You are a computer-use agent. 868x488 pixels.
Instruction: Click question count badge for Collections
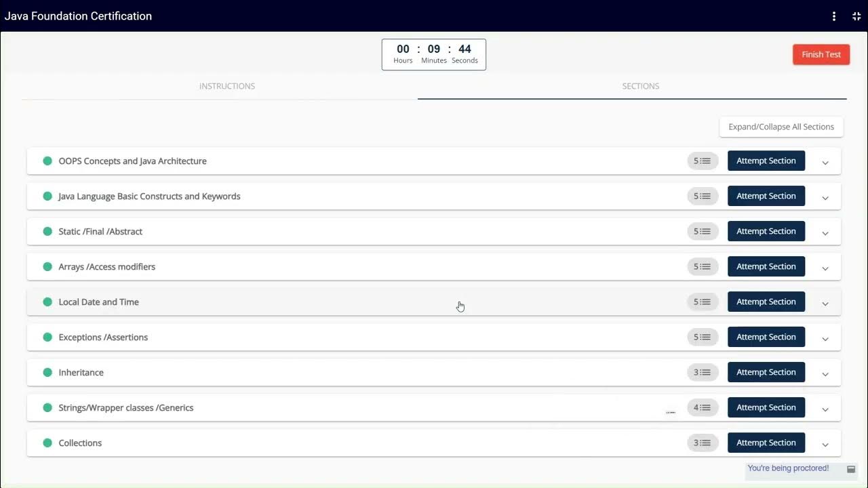pos(703,443)
